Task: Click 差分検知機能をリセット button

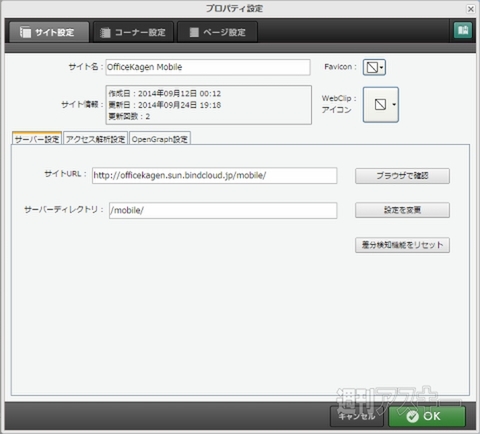Action: tap(402, 245)
